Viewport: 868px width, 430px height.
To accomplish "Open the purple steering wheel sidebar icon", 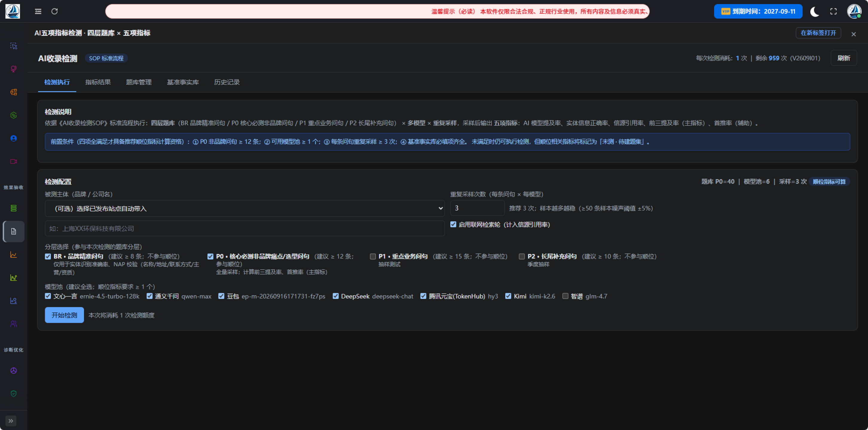I will coord(13,370).
